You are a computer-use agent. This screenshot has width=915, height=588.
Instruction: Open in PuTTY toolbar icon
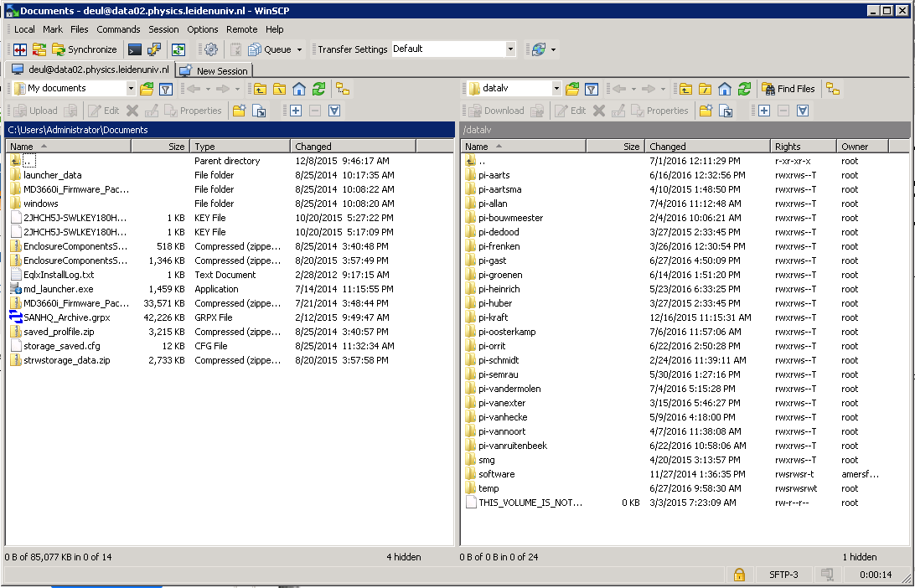154,49
